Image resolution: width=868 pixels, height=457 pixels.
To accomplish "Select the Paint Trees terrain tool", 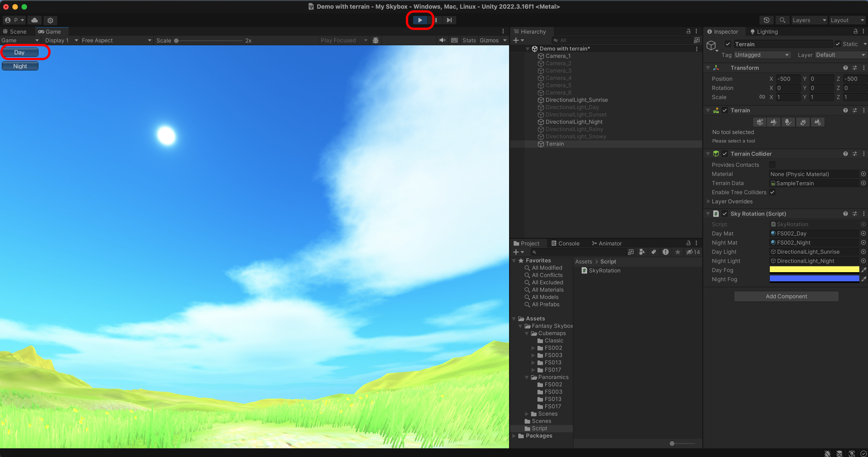I will coord(788,122).
